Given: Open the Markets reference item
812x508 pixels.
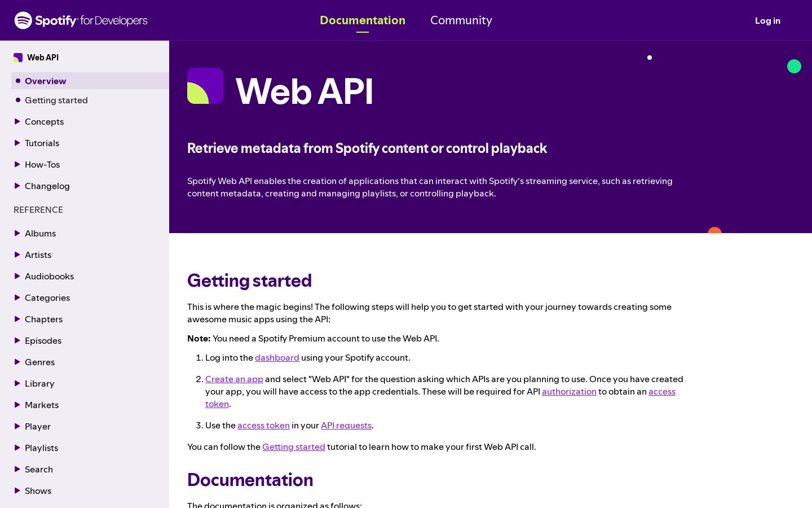Looking at the screenshot, I should pyautogui.click(x=42, y=405).
